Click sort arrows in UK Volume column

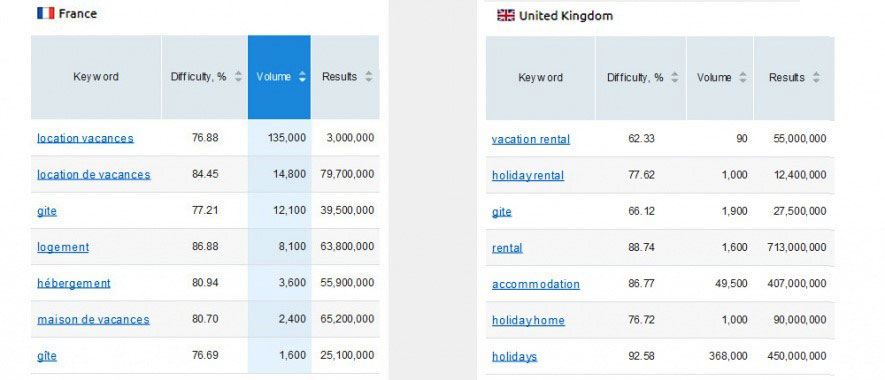(x=743, y=78)
